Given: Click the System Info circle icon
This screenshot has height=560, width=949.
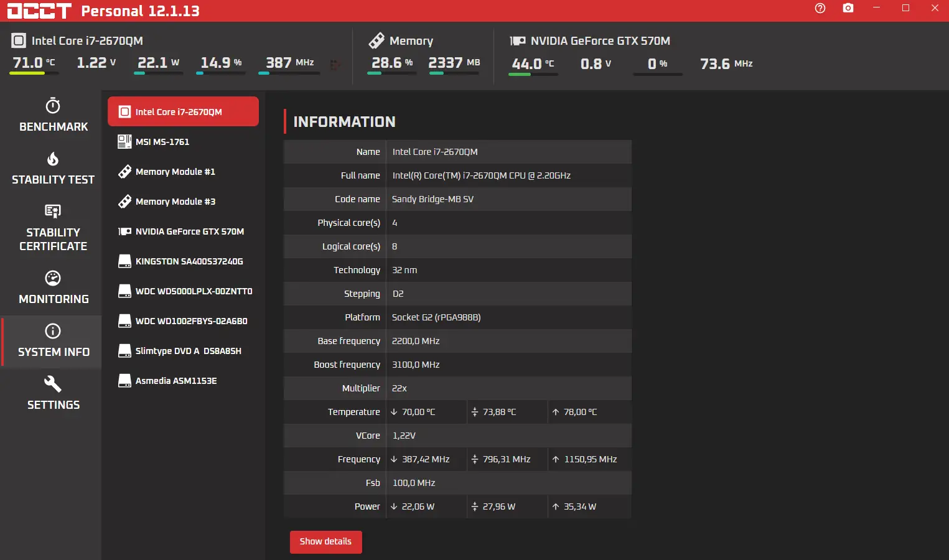Looking at the screenshot, I should pos(53,331).
